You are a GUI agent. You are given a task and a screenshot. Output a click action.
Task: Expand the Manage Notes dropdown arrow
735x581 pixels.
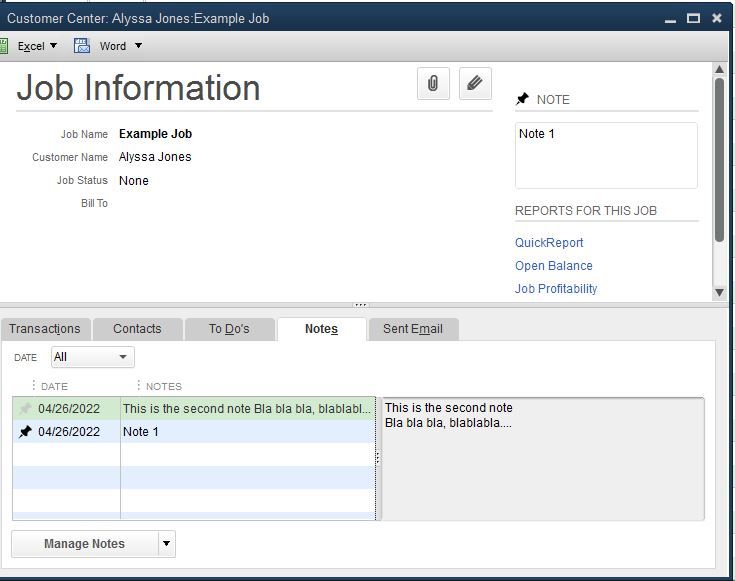[x=166, y=543]
